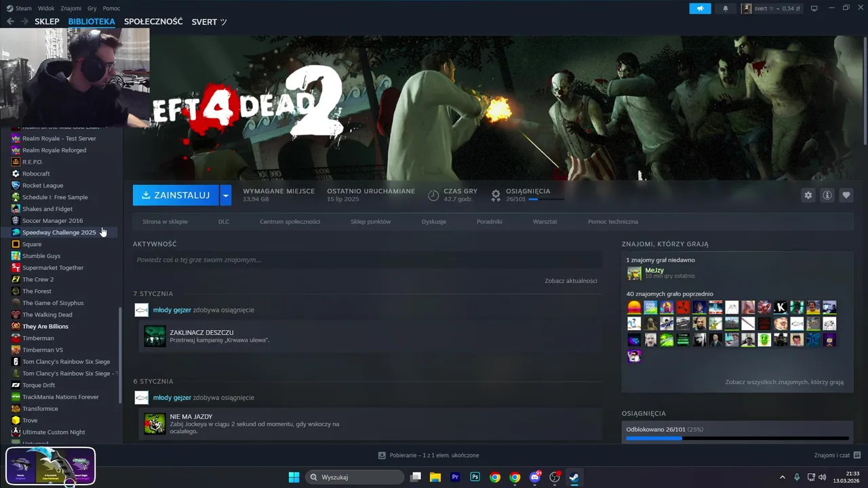Click the microphone tray icon

pyautogui.click(x=797, y=477)
